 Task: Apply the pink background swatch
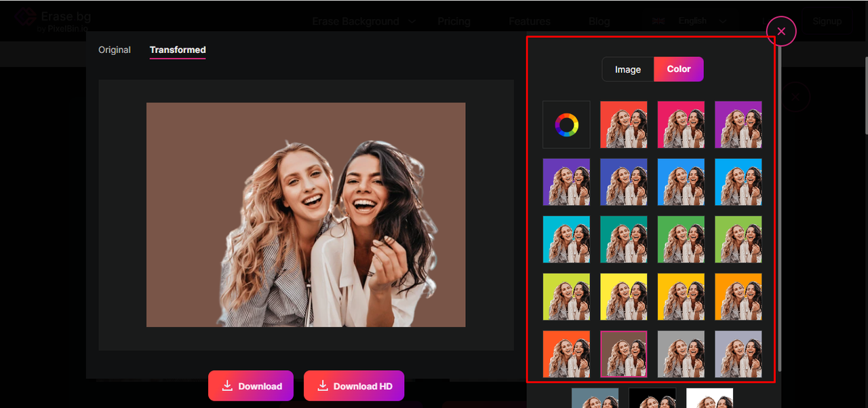(x=682, y=125)
